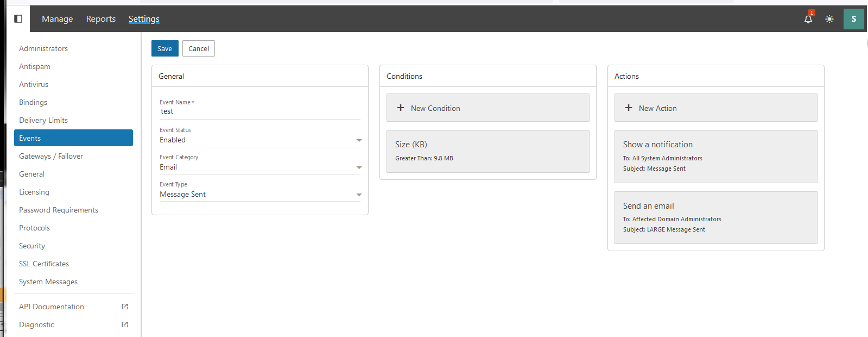Screen dimensions: 868x337
Task: Expand the Event Type dropdown
Action: [x=358, y=195]
